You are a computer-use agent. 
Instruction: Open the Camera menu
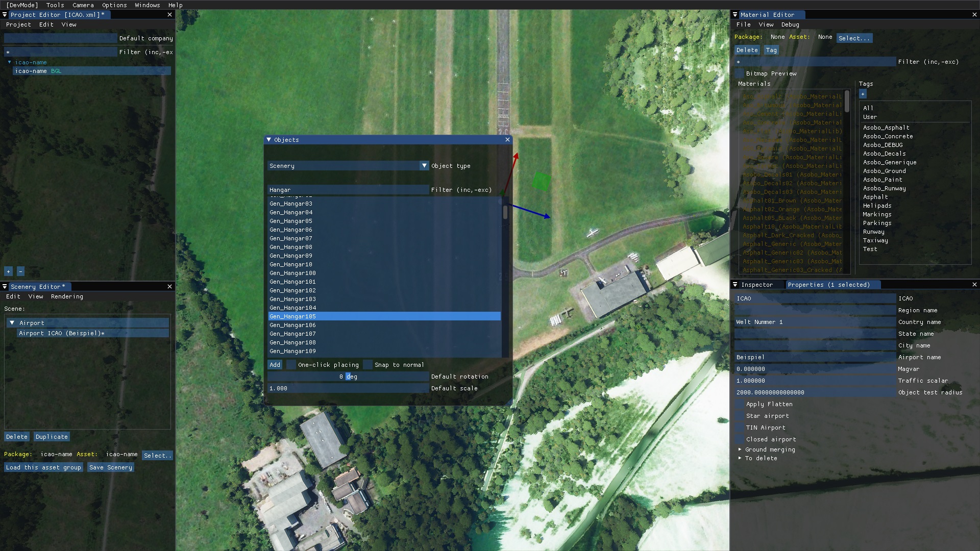83,5
